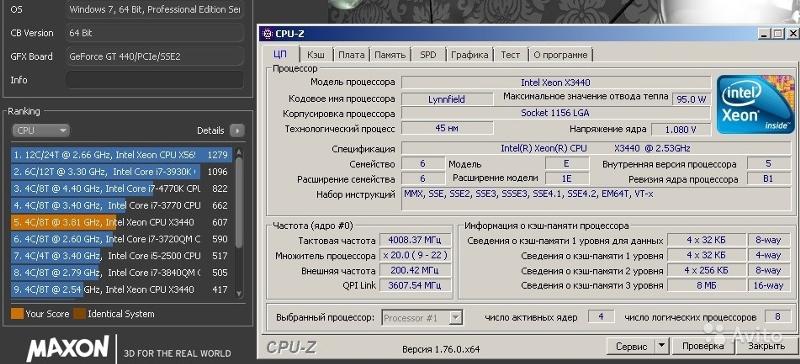Select ranking row 9 Xeon X3440 417
Viewport: 800px width, 364px height.
[x=122, y=289]
